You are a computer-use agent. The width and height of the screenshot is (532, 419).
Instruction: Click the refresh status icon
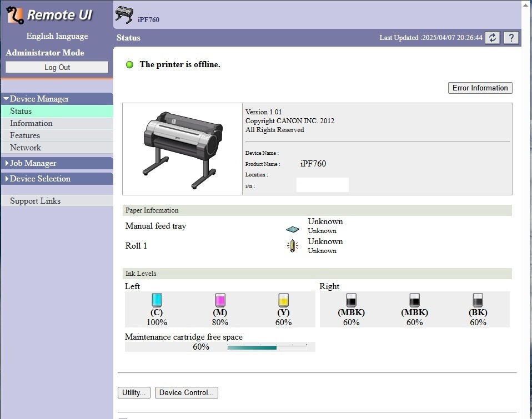pyautogui.click(x=493, y=38)
